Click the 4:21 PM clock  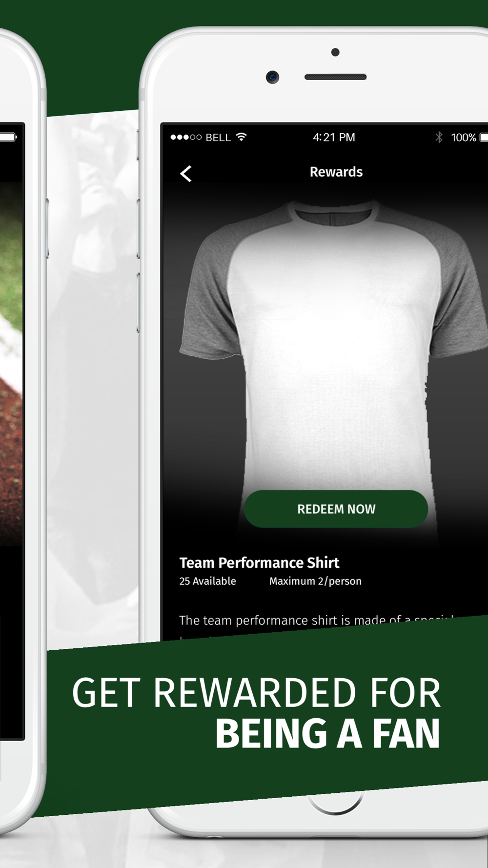pos(334,137)
